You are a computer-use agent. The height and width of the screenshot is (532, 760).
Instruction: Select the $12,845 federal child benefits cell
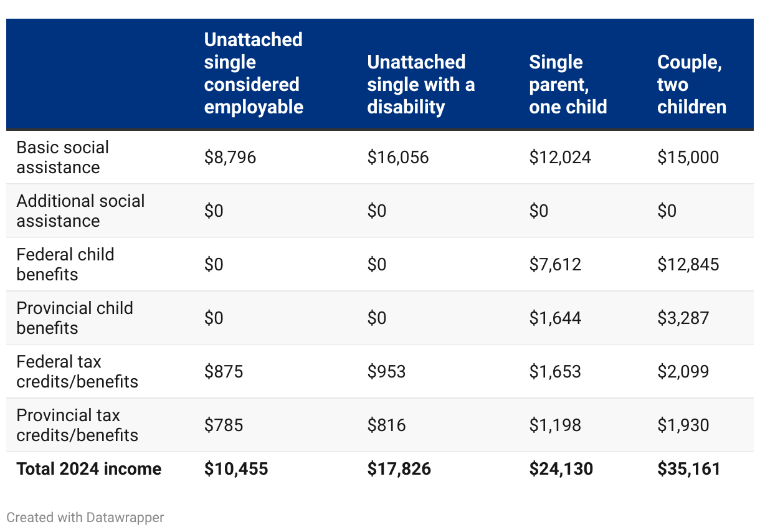pyautogui.click(x=688, y=264)
